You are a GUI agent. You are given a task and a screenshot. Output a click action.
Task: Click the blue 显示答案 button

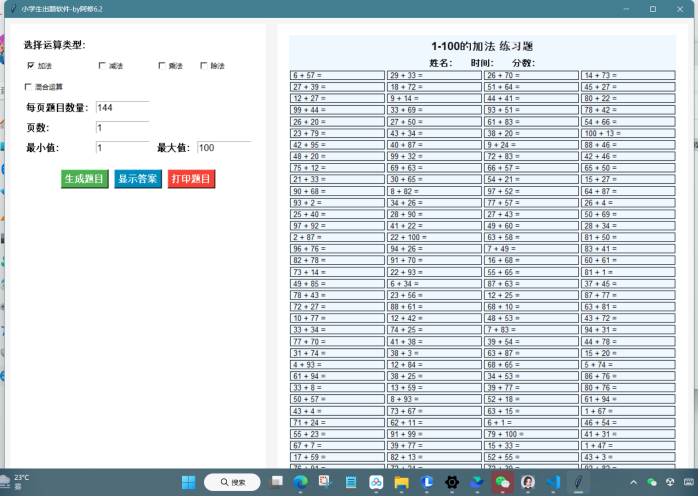(x=137, y=179)
